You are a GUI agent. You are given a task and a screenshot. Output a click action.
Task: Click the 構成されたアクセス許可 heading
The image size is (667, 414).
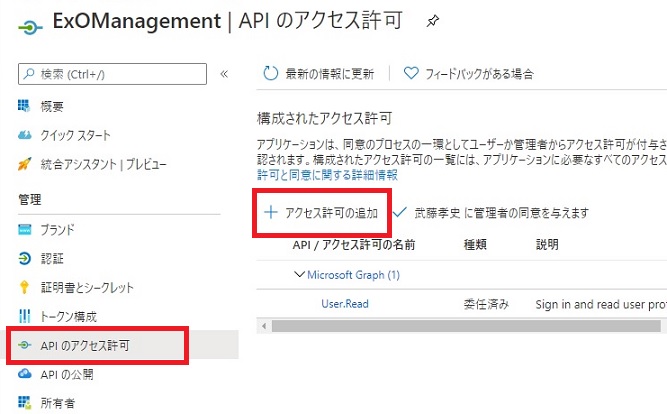[x=324, y=118]
